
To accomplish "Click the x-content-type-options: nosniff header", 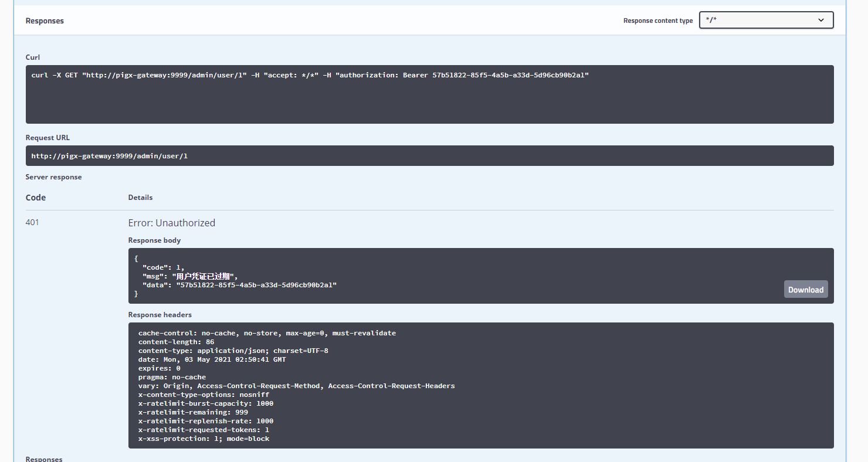I will point(204,395).
